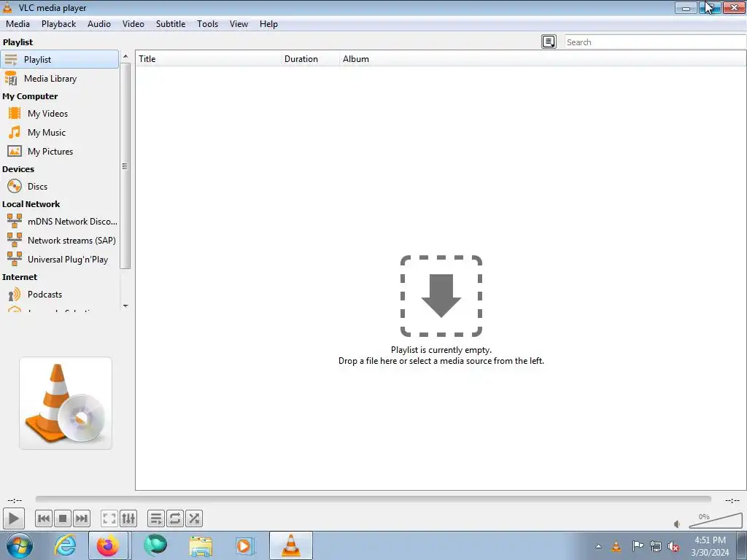Skip to the next media item
The width and height of the screenshot is (747, 560).
coord(82,518)
